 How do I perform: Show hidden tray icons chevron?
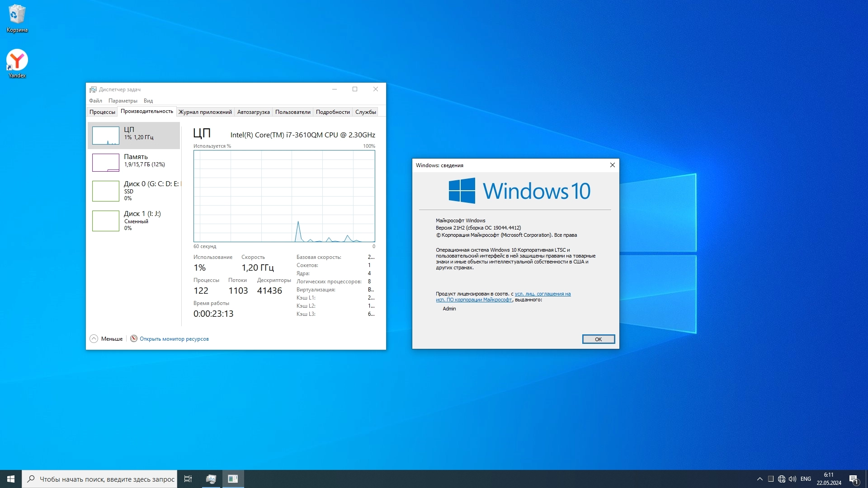point(760,479)
